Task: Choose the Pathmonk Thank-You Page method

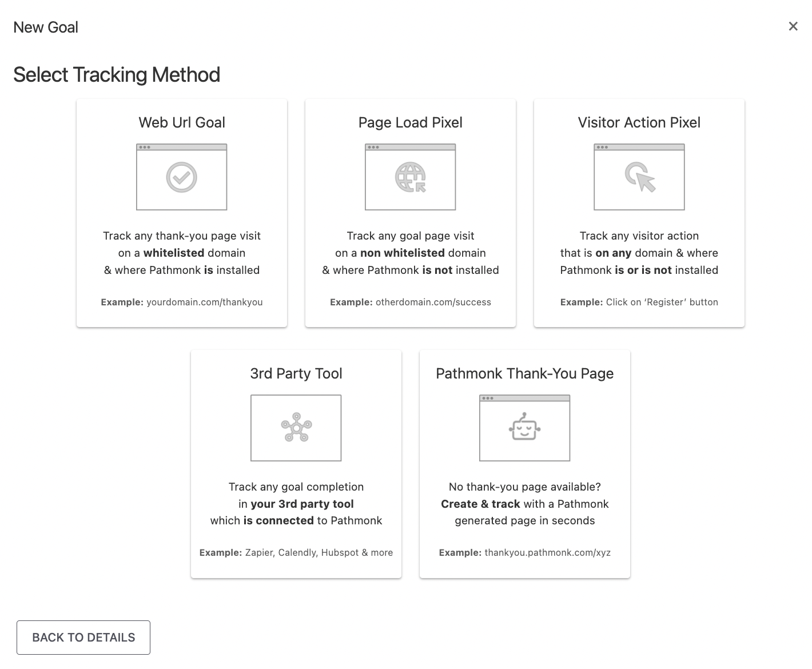Action: point(524,463)
